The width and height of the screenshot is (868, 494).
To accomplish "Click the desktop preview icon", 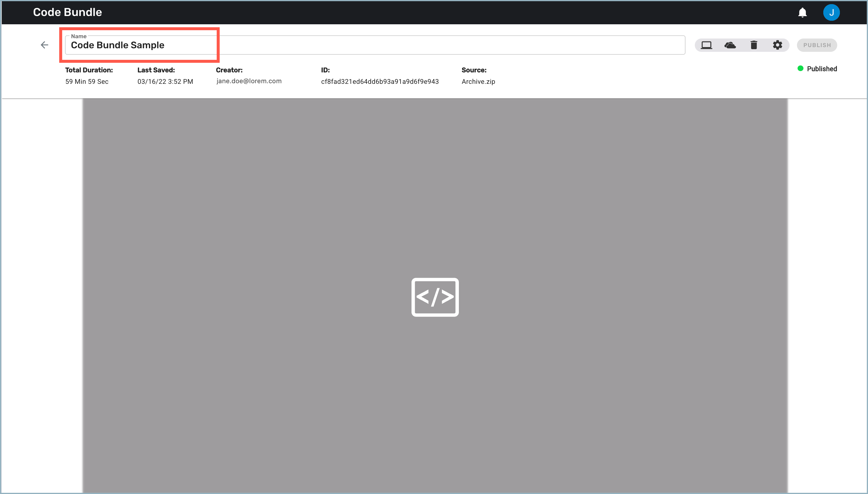I will (706, 45).
